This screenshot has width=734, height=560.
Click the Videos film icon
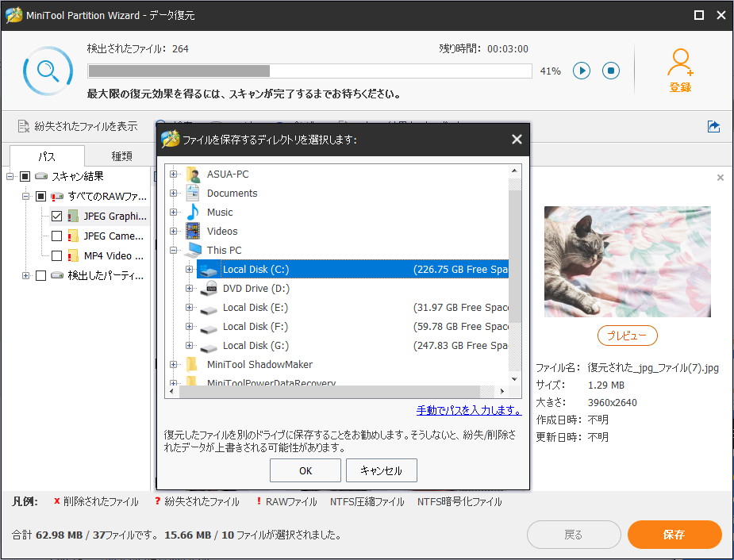click(193, 231)
